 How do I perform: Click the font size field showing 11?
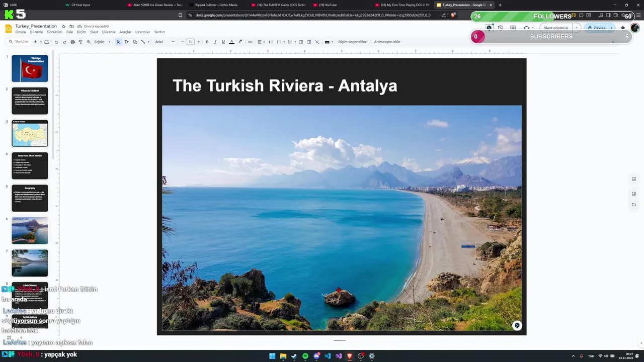(190, 42)
